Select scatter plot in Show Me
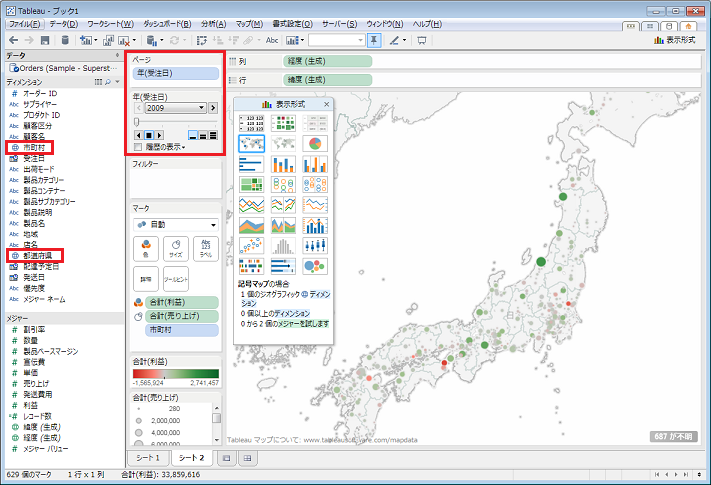 point(251,246)
